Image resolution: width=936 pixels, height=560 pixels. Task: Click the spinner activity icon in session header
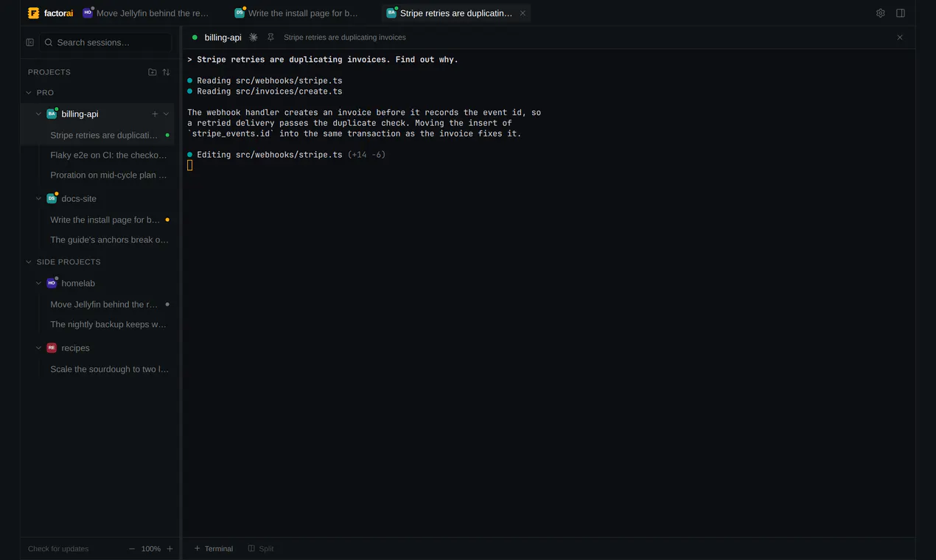pos(254,38)
